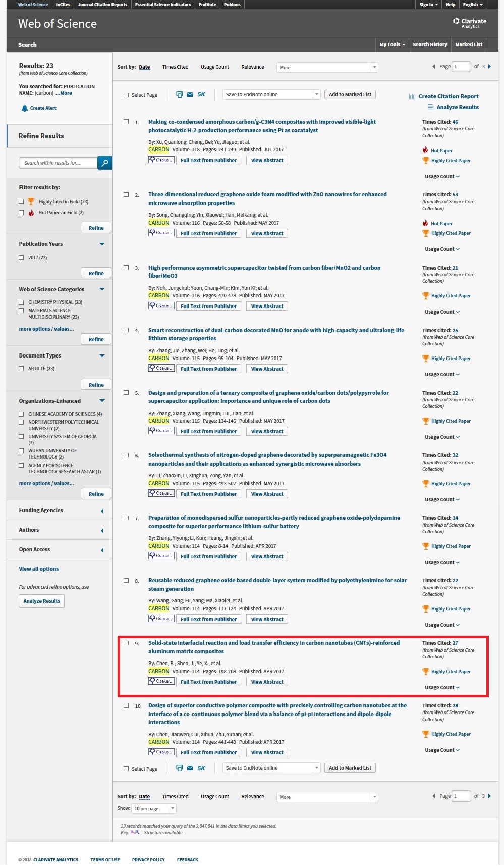Check the top Select Page checkbox

pos(126,95)
